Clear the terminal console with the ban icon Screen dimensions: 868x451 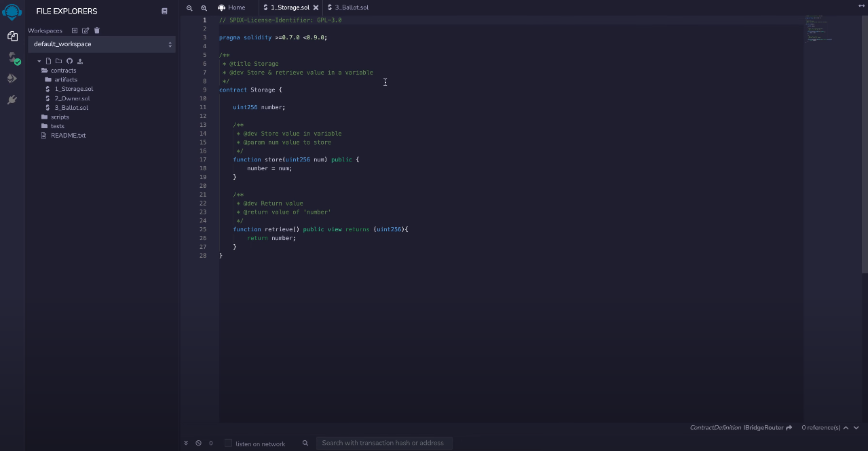(198, 443)
